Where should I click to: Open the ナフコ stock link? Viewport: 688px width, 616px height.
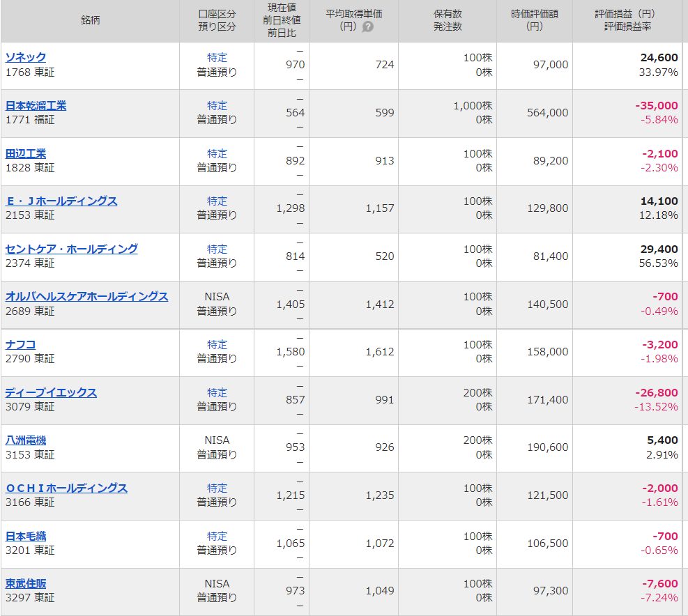[x=21, y=345]
